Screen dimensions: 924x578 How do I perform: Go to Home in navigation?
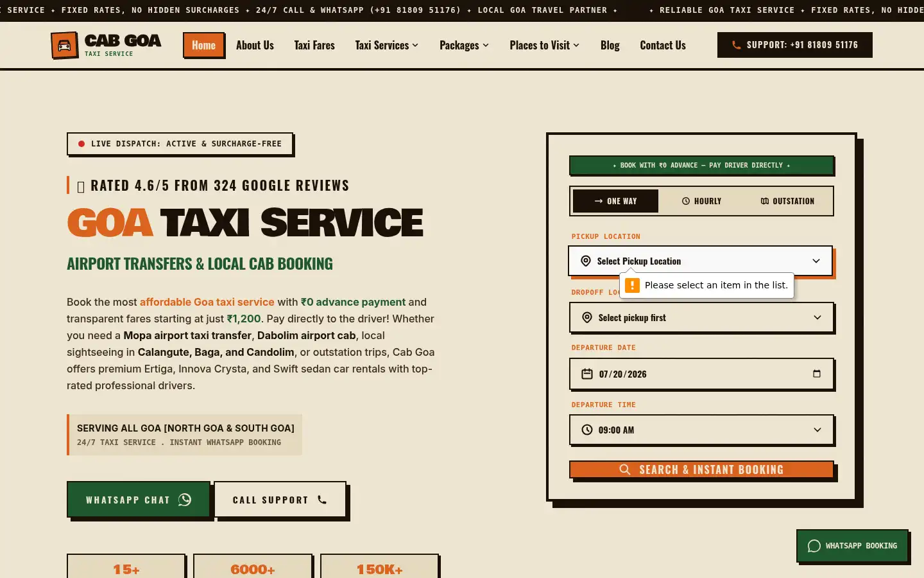click(x=203, y=45)
